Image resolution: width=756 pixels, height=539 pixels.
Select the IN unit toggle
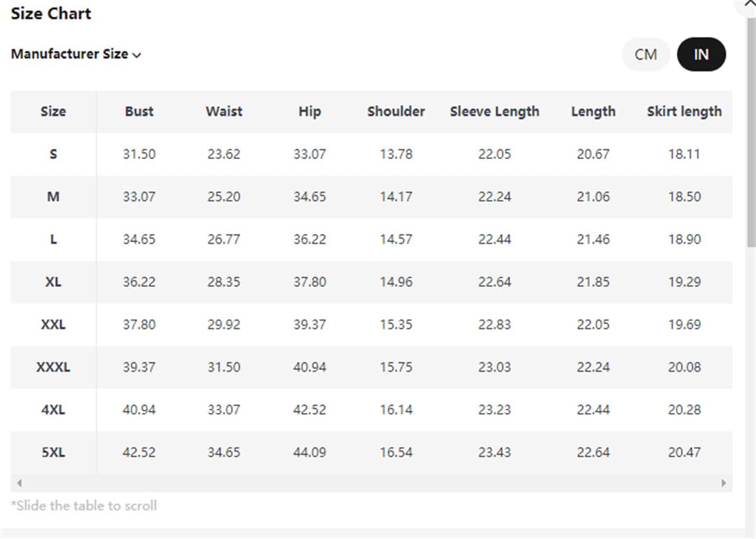pyautogui.click(x=701, y=55)
